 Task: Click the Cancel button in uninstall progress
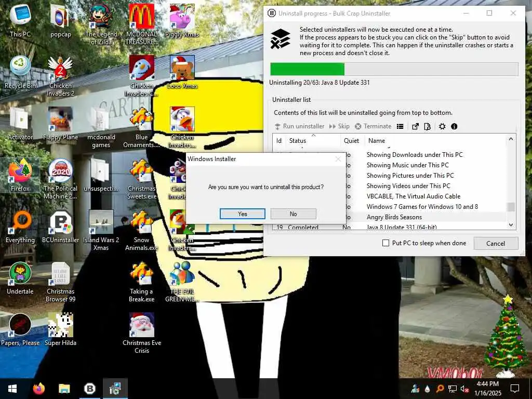[495, 243]
